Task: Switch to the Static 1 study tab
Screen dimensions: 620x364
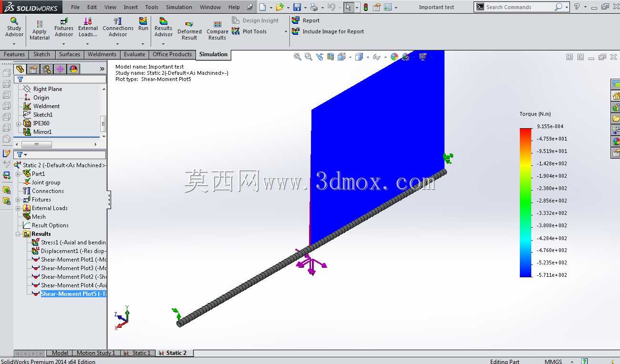Action: (138, 353)
